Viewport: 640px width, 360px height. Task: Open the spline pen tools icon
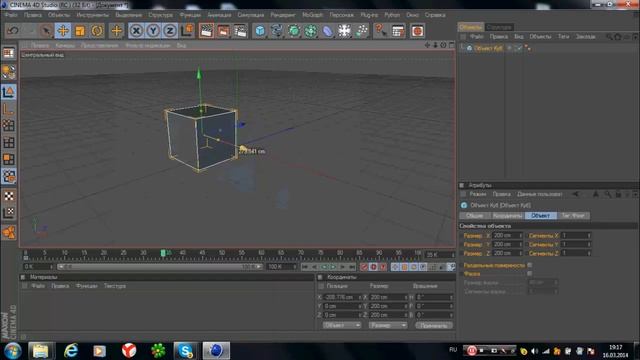pos(277,31)
